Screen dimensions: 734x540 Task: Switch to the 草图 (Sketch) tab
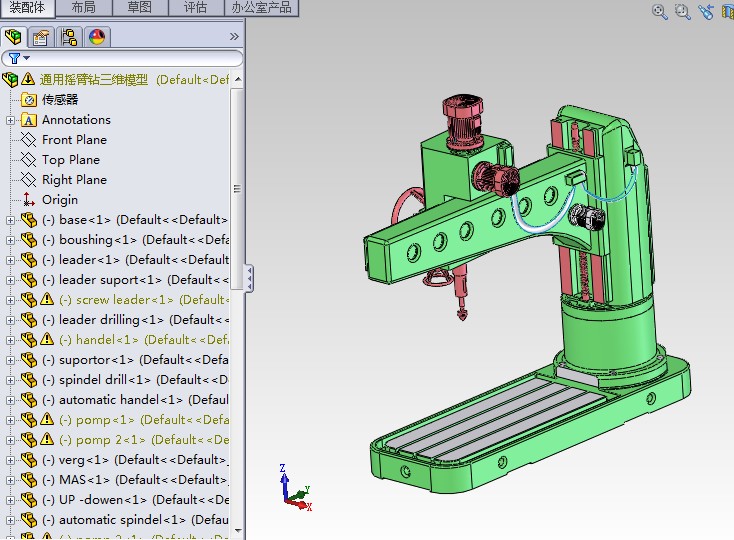click(140, 8)
